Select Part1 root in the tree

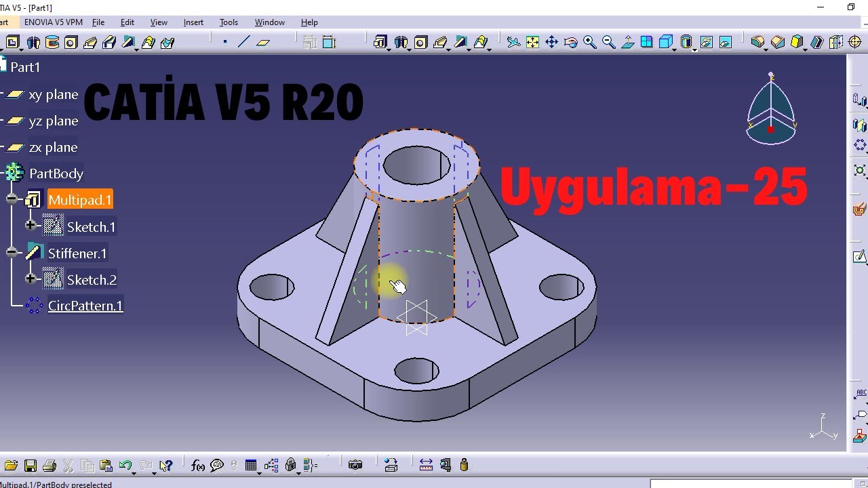25,67
